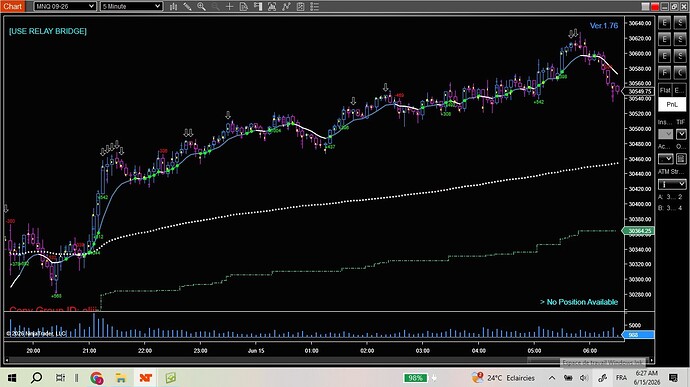Select the pencil drawing tools icon

(187, 7)
